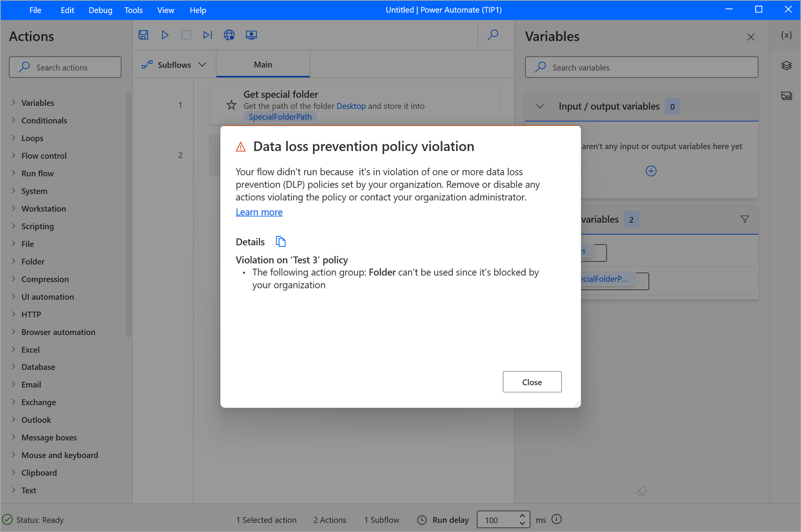Follow the Learn more link
Viewport: 801px width, 532px height.
pyautogui.click(x=259, y=212)
